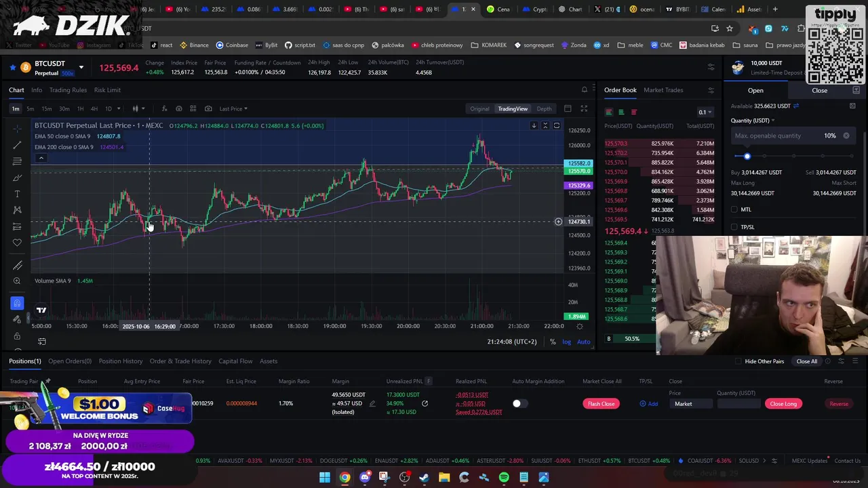Open the Quantity (USDT) unit dropdown
Viewport: 868px width, 488px height.
click(753, 121)
